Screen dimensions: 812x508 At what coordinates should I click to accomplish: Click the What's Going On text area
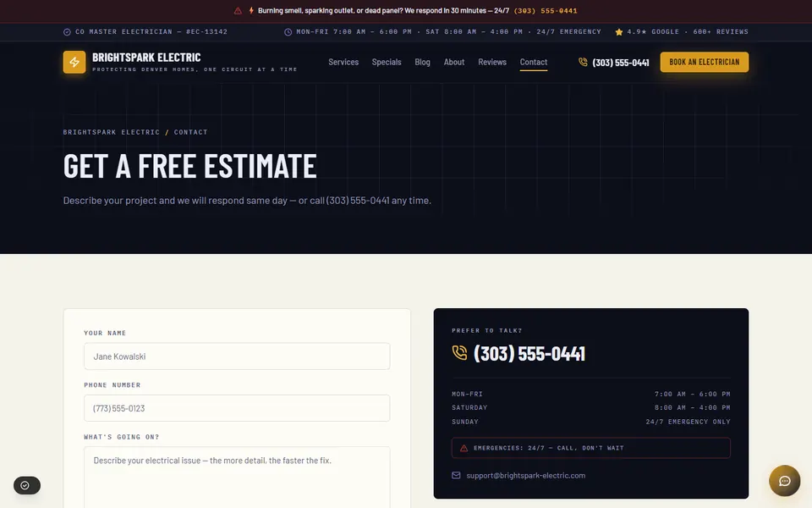pos(237,477)
